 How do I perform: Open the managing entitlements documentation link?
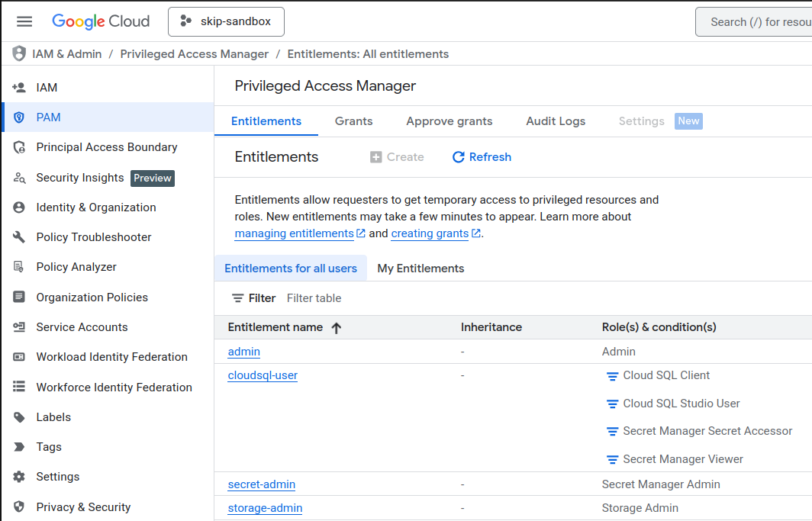[295, 233]
